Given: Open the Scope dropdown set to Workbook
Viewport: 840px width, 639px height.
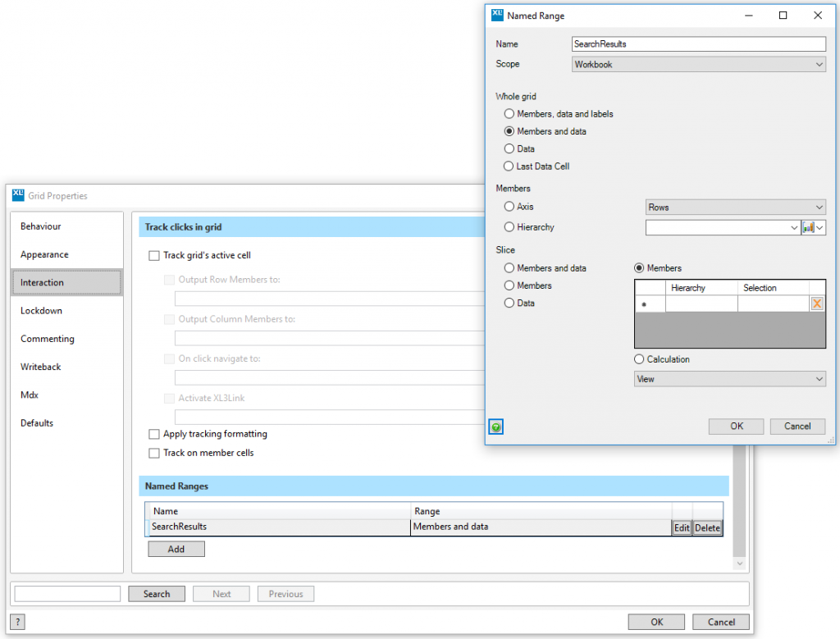Looking at the screenshot, I should pos(698,64).
